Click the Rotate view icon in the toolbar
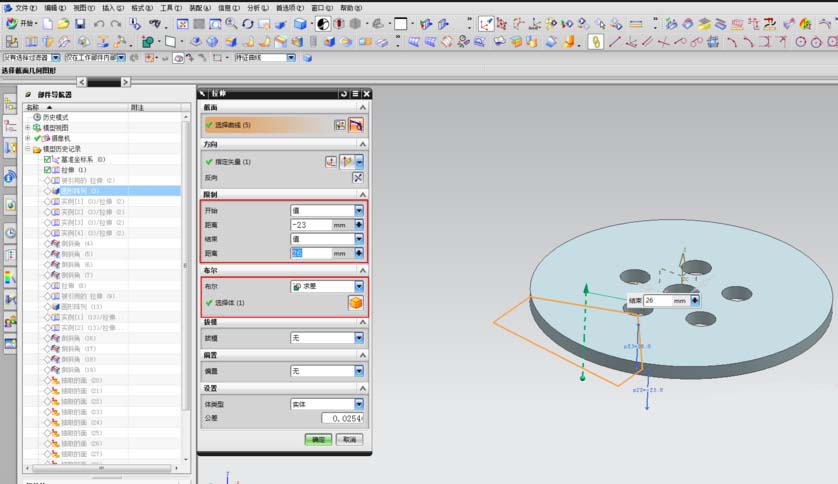 248,23
